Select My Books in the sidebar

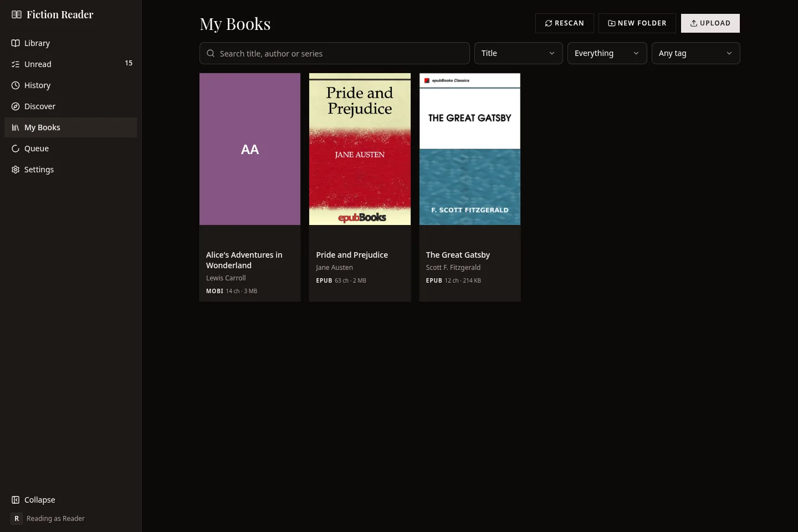pos(71,127)
